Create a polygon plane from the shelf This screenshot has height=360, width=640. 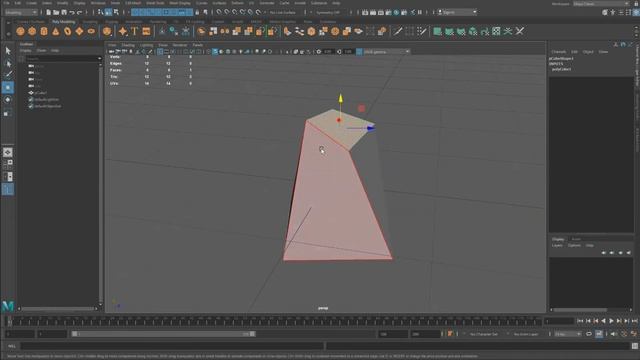(79, 31)
